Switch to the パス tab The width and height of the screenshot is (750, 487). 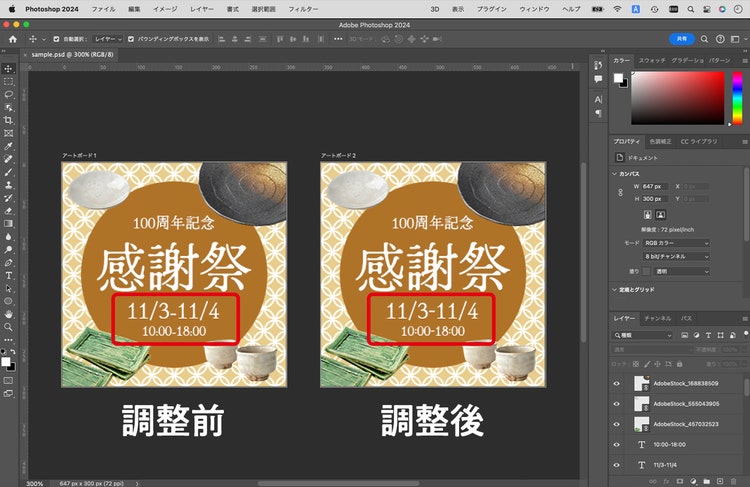[686, 318]
